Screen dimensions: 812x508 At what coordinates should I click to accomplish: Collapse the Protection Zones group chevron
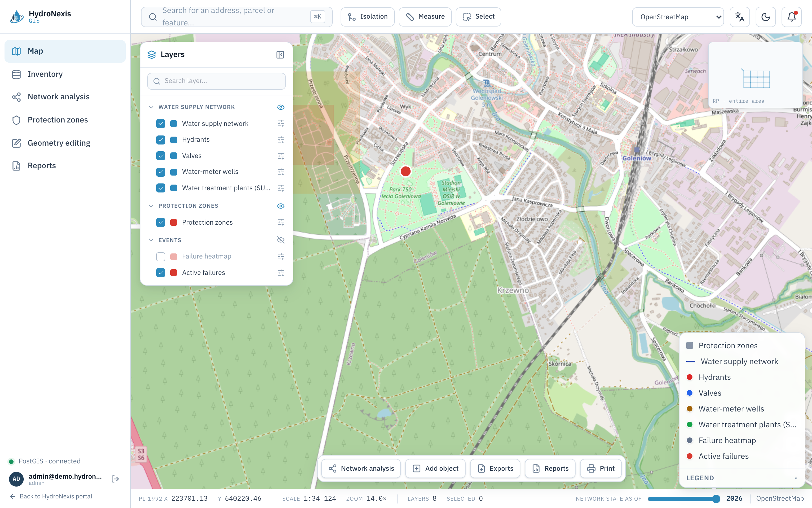click(x=151, y=206)
